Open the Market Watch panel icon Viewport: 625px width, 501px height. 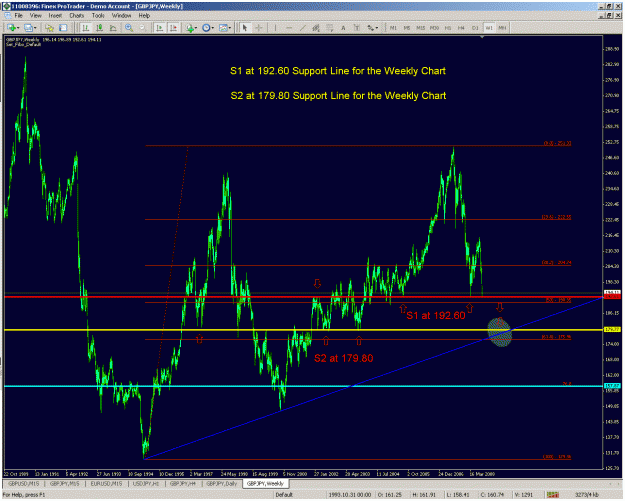click(x=49, y=28)
